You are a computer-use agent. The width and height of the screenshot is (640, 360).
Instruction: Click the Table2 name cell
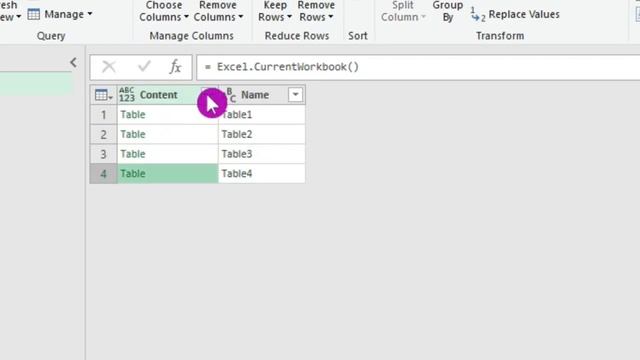tap(262, 134)
